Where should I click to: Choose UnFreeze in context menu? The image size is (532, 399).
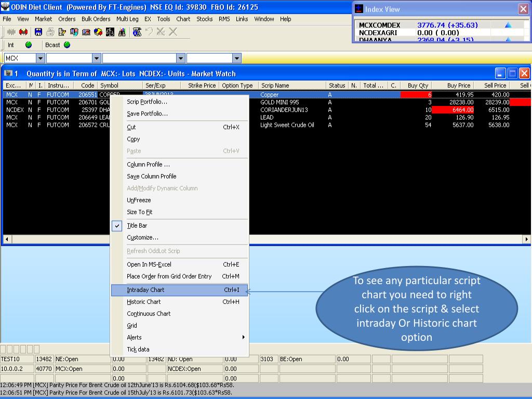[180, 200]
